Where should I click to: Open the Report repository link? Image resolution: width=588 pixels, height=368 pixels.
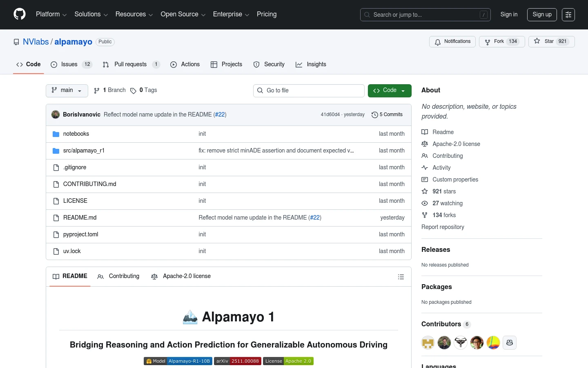[x=443, y=227]
